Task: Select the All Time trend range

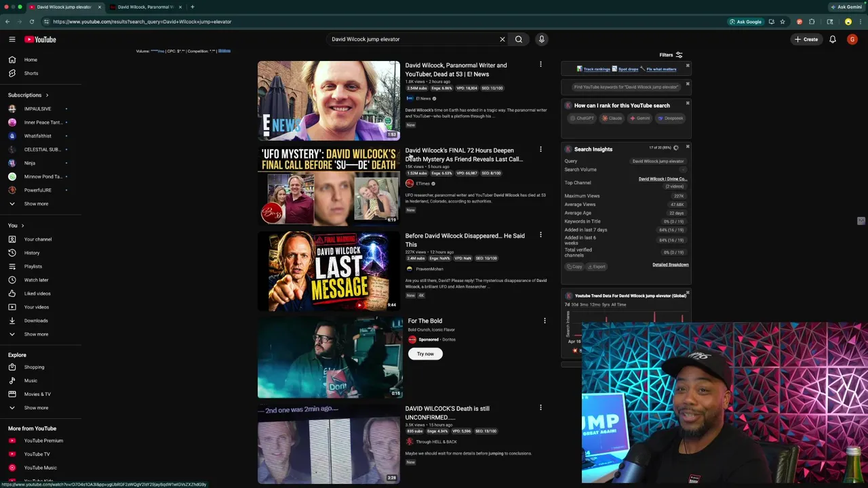Action: tap(619, 304)
